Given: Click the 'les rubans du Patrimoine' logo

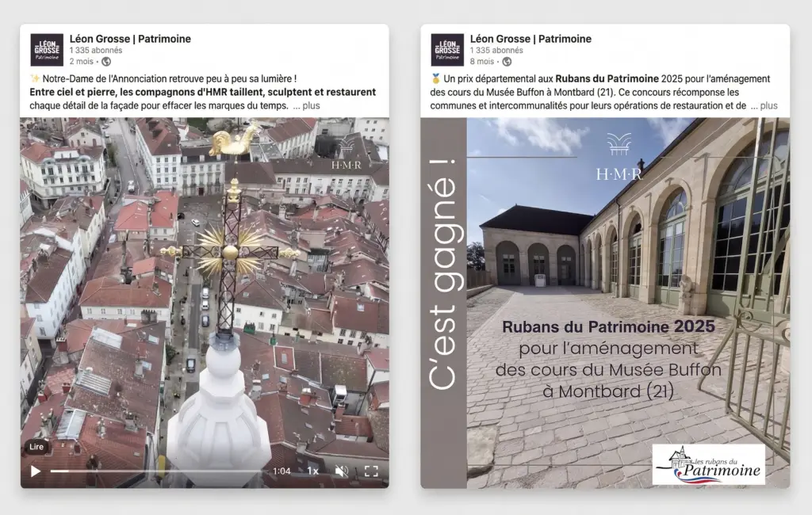Looking at the screenshot, I should 709,463.
